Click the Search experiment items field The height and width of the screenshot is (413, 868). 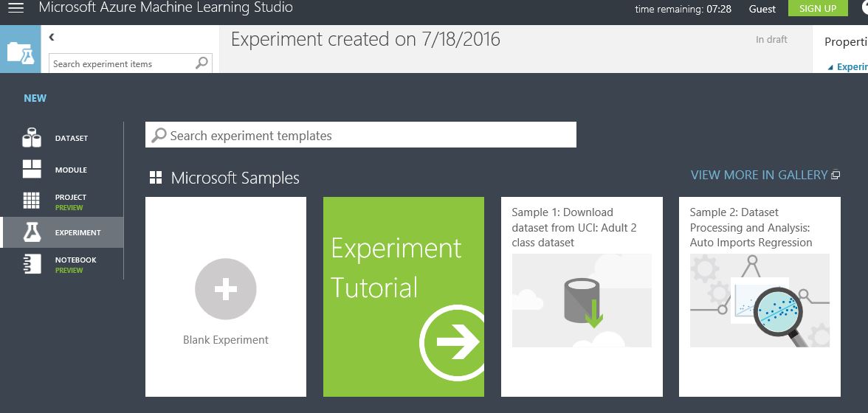122,64
